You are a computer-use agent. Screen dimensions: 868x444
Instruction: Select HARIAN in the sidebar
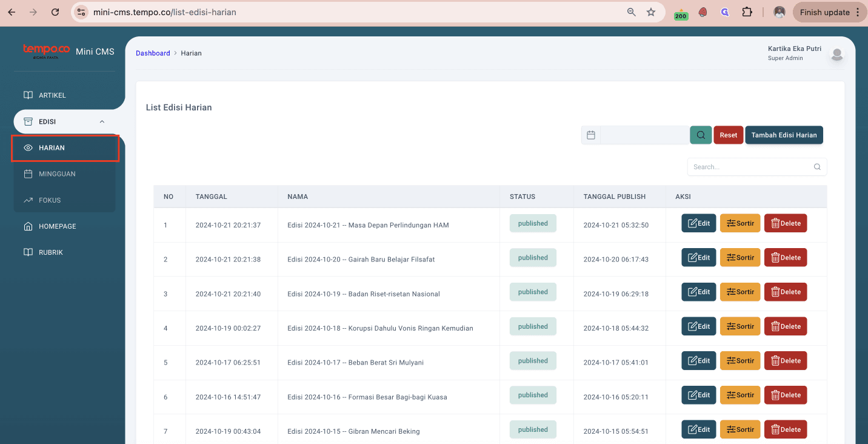pyautogui.click(x=65, y=148)
